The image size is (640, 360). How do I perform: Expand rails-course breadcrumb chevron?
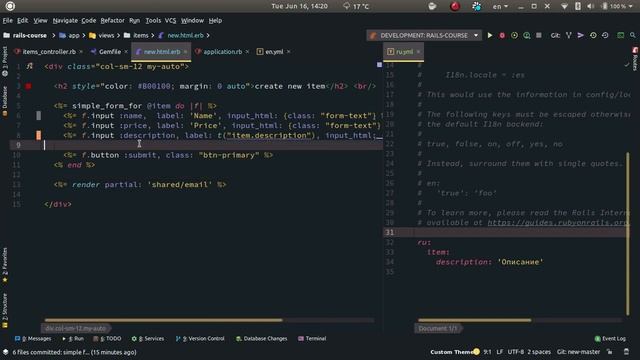point(53,36)
